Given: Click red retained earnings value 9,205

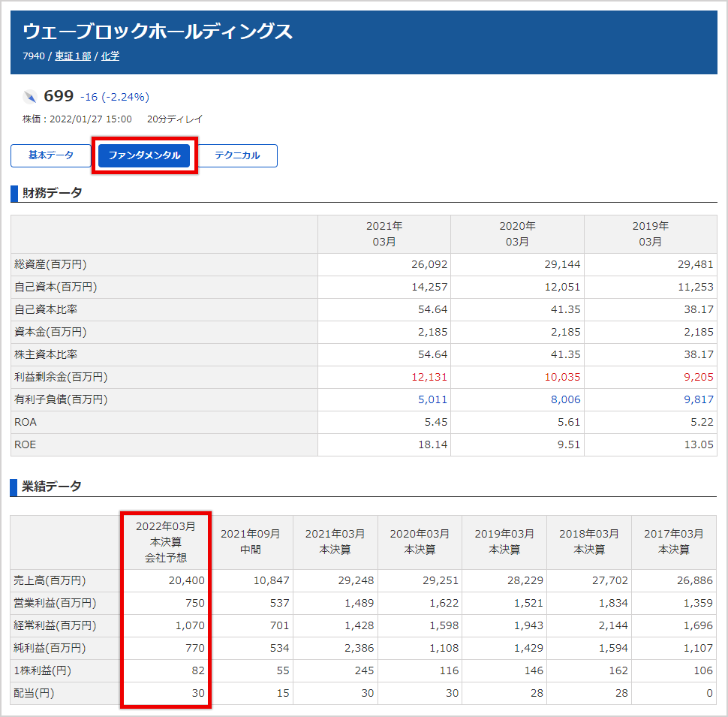Looking at the screenshot, I should (698, 377).
